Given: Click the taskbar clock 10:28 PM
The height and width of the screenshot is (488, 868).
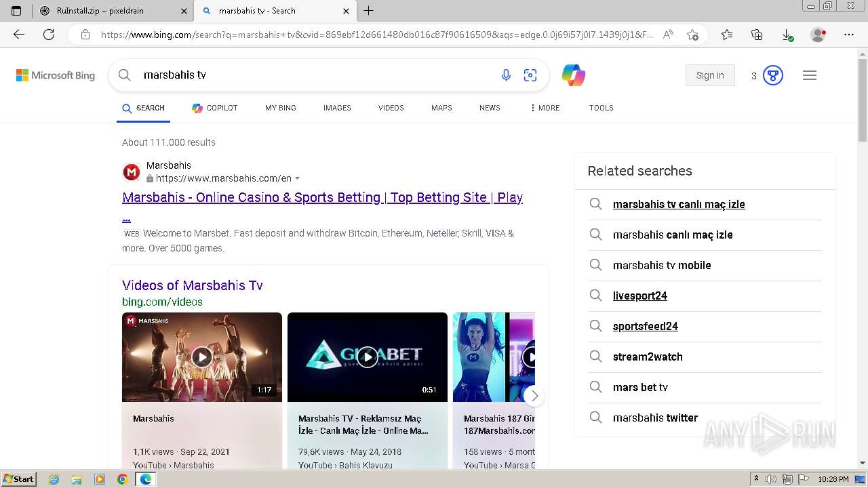Looking at the screenshot, I should coord(833,479).
